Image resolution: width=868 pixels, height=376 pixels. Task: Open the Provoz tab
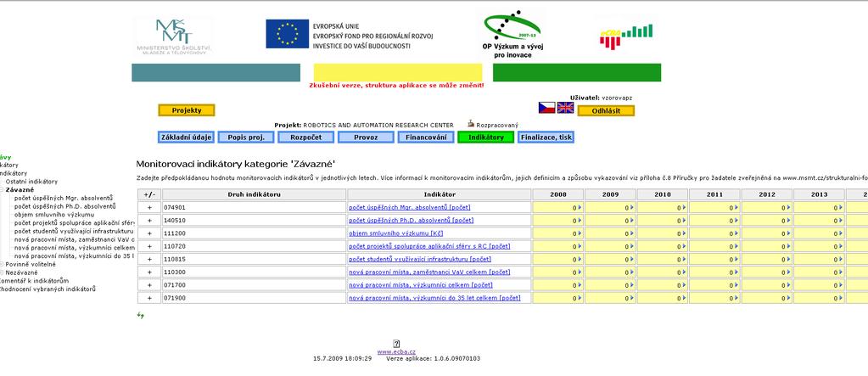(366, 137)
